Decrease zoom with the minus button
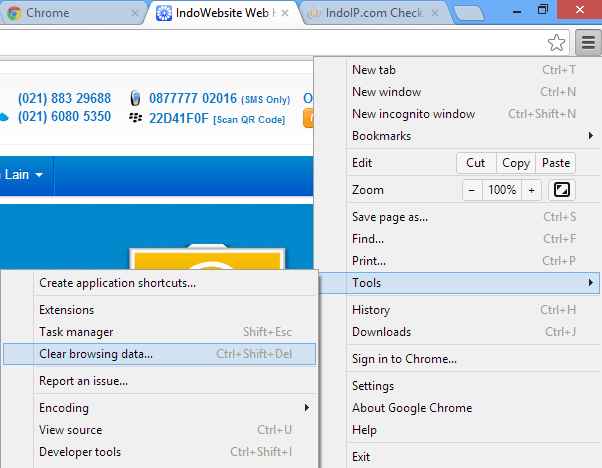Image resolution: width=602 pixels, height=468 pixels. (x=471, y=190)
